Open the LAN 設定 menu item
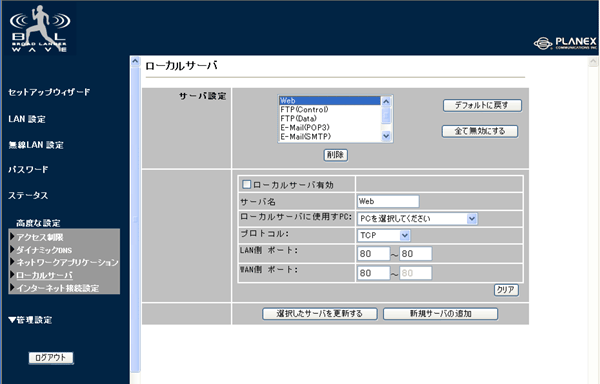Viewport: 600px width, 384px height. point(27,119)
